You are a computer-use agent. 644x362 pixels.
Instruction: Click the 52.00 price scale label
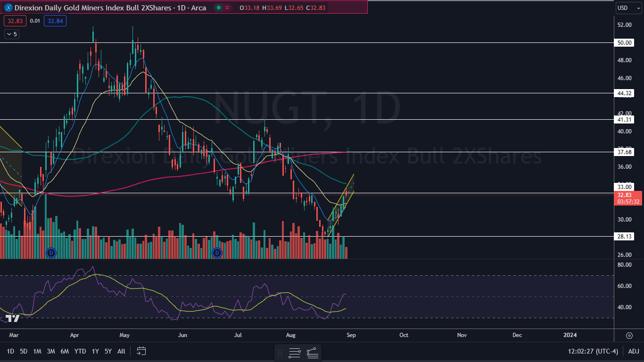[625, 25]
